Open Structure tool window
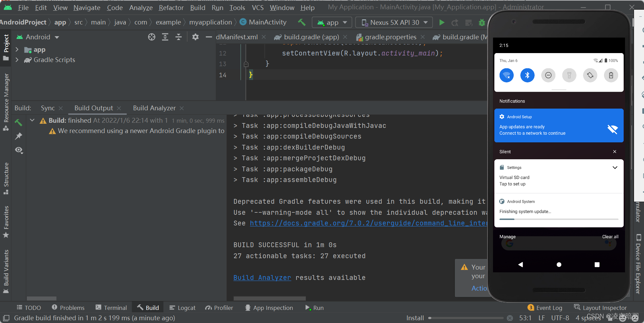This screenshot has height=323, width=644. tap(6, 178)
